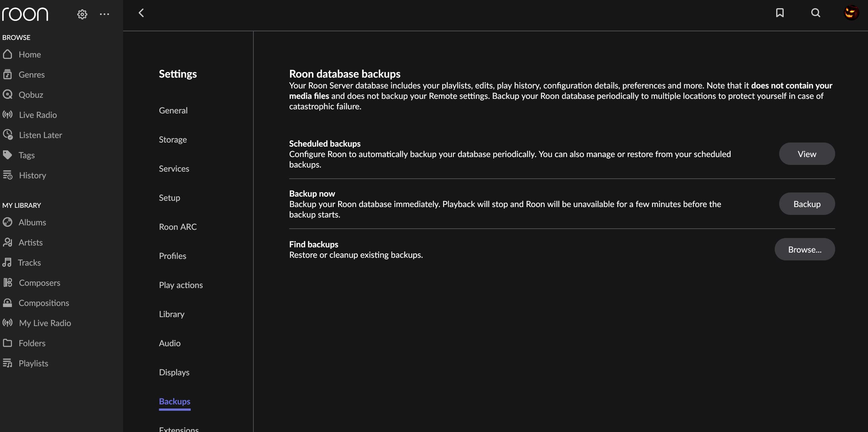Click the search magnifier icon
Screen dimensions: 868x432
pyautogui.click(x=816, y=13)
